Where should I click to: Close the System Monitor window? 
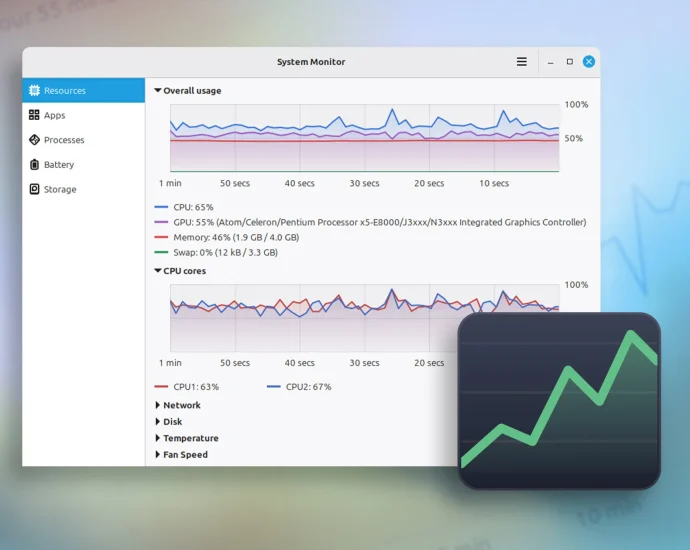pos(589,62)
